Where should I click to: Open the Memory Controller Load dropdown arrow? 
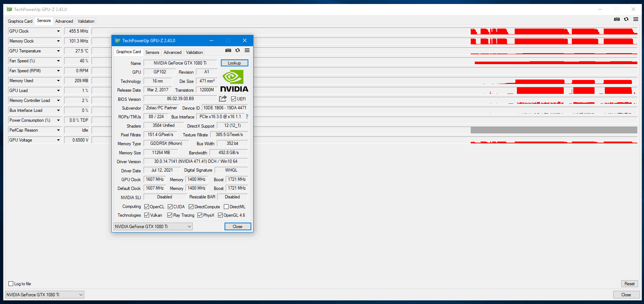click(x=58, y=100)
